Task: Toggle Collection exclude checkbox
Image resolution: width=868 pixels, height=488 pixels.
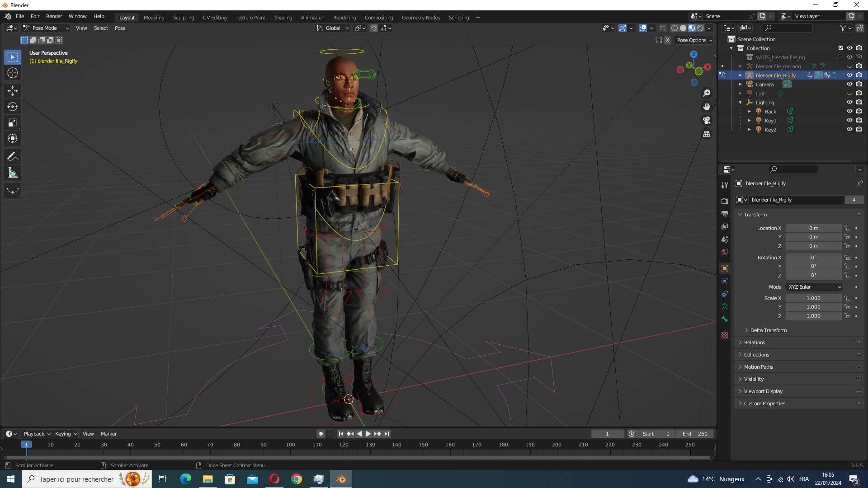Action: point(841,48)
